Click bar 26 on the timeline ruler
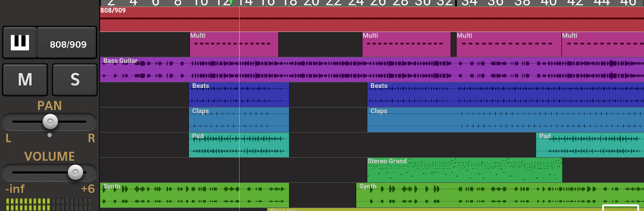This screenshot has height=211, width=644. (x=378, y=3)
